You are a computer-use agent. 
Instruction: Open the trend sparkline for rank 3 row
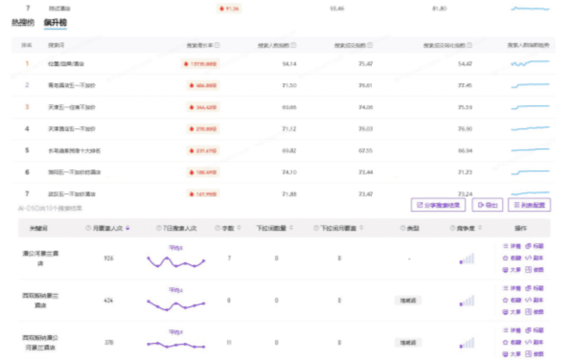click(x=530, y=107)
